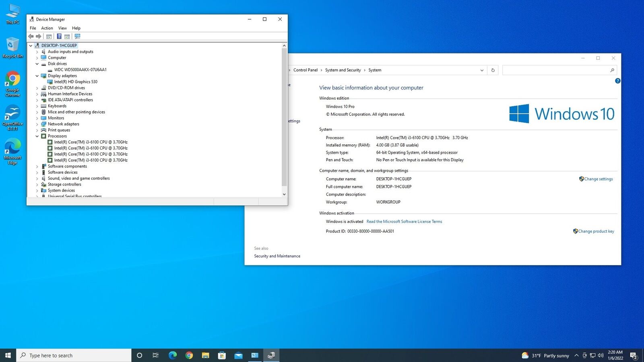Open File Explorer from the taskbar
The width and height of the screenshot is (644, 362).
[205, 356]
